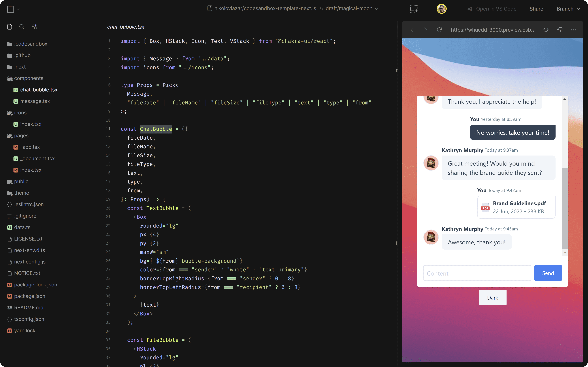588x367 pixels.
Task: Open the source control panel with the notification dot
Action: (x=34, y=27)
